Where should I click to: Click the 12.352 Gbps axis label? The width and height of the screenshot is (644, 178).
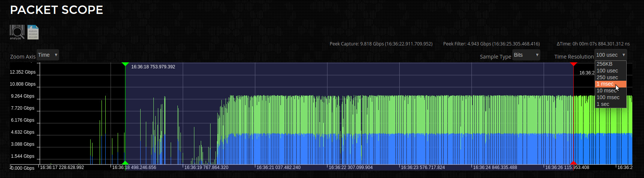pos(23,72)
